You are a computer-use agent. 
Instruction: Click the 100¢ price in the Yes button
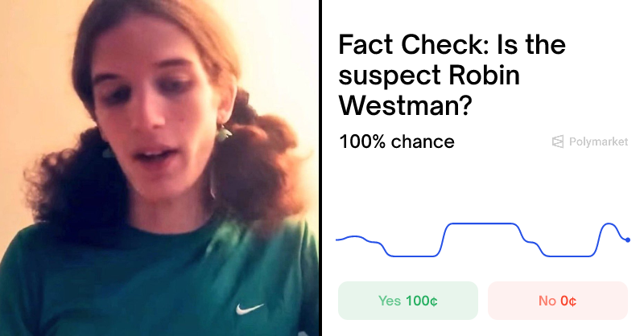[421, 301]
